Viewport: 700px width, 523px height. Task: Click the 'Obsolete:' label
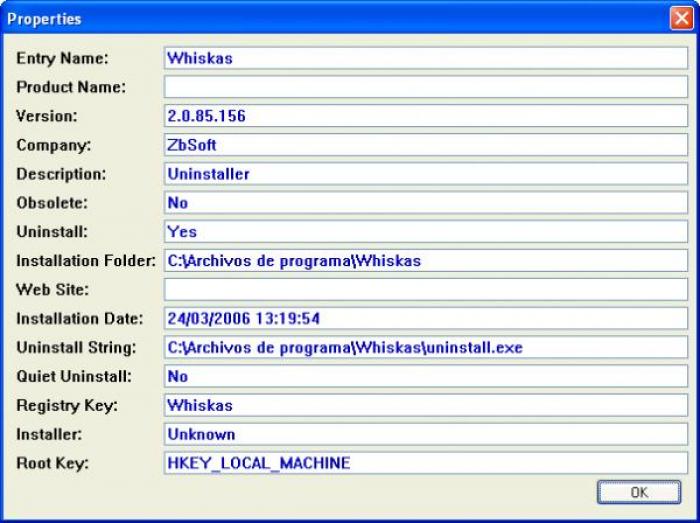(52, 203)
